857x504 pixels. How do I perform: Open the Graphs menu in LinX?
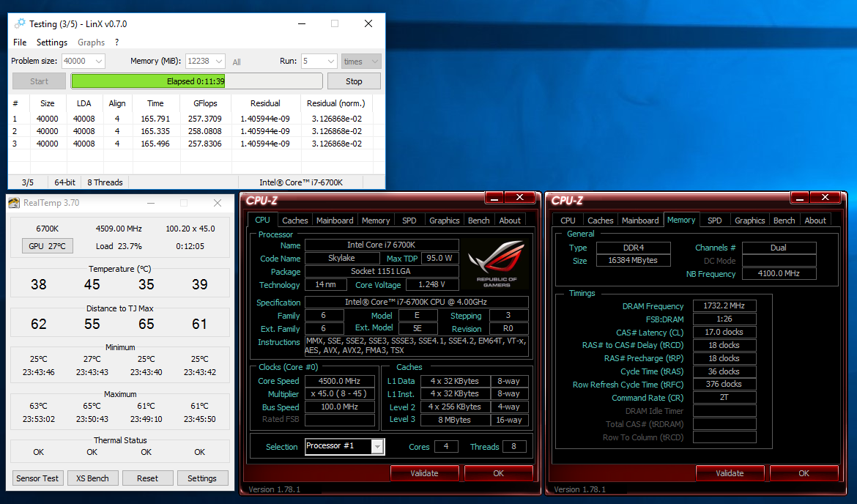(92, 42)
